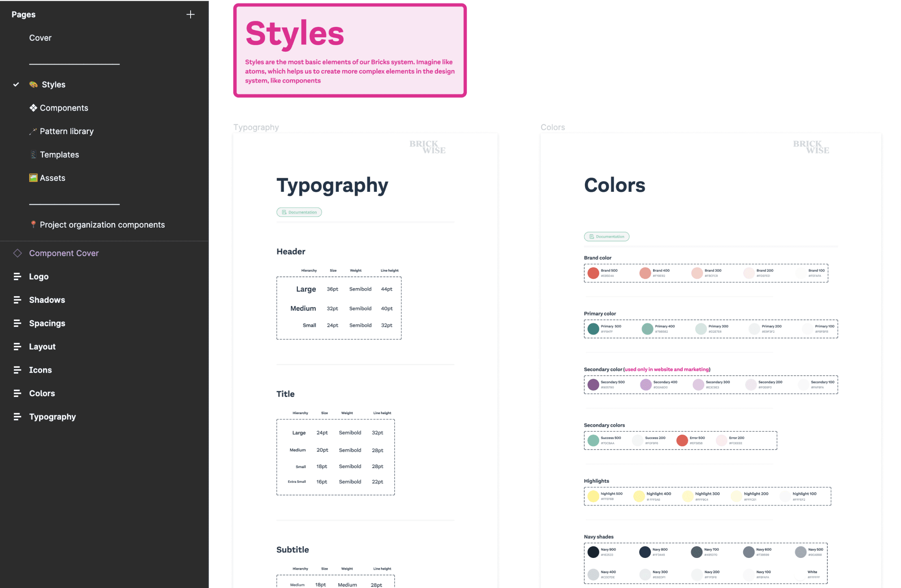Open the Assets page
Screen dimensions: 901x588
pos(52,178)
